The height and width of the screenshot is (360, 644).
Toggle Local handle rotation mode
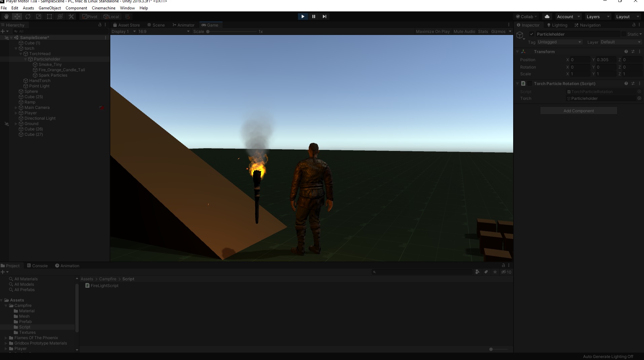point(111,16)
